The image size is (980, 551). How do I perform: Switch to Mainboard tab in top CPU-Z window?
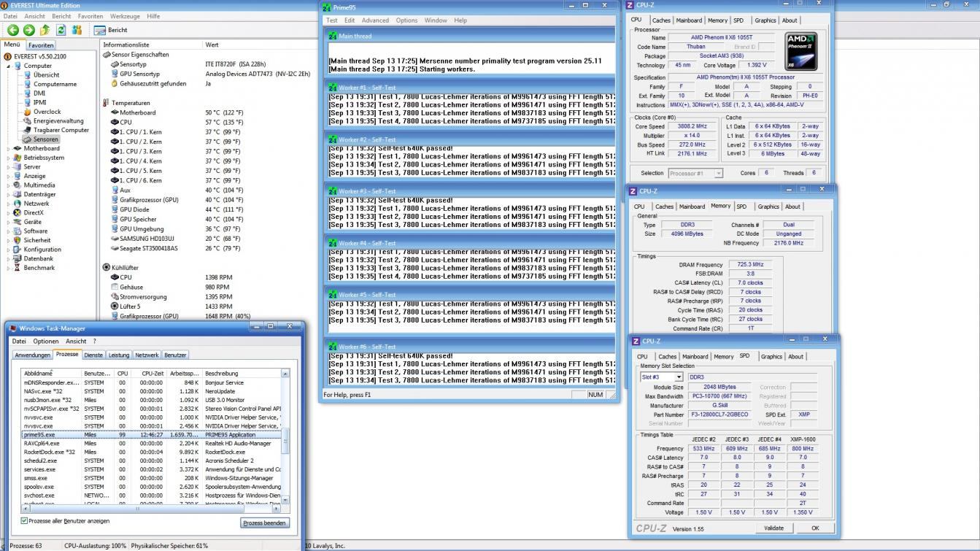[x=689, y=20]
